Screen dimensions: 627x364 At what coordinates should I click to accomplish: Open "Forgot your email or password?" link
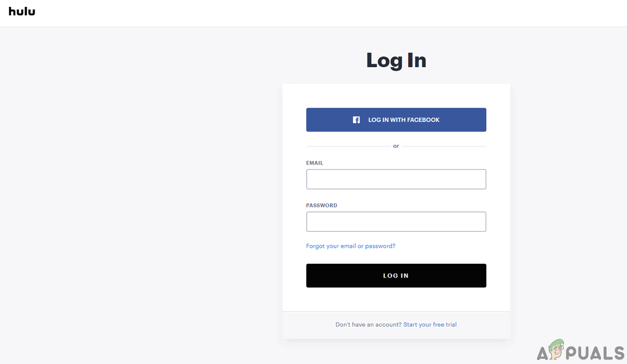pos(351,246)
